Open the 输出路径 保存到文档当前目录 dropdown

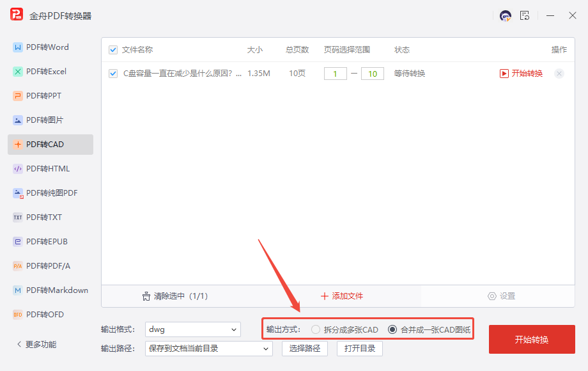[x=209, y=349]
